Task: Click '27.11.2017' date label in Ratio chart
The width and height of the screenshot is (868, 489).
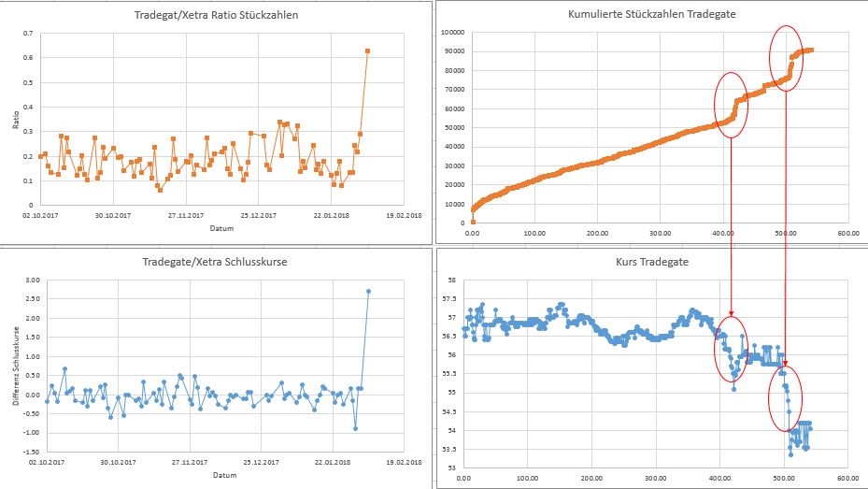Action: pos(186,215)
